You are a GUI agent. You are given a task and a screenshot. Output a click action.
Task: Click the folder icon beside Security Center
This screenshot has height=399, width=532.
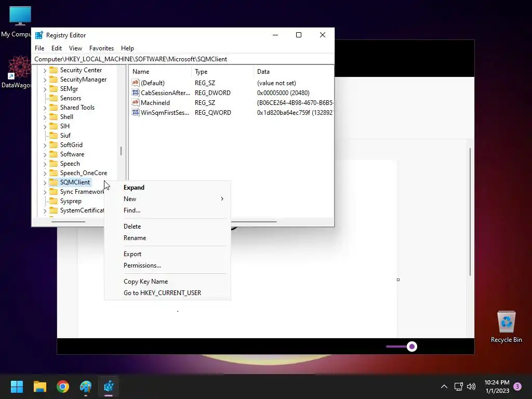click(54, 70)
